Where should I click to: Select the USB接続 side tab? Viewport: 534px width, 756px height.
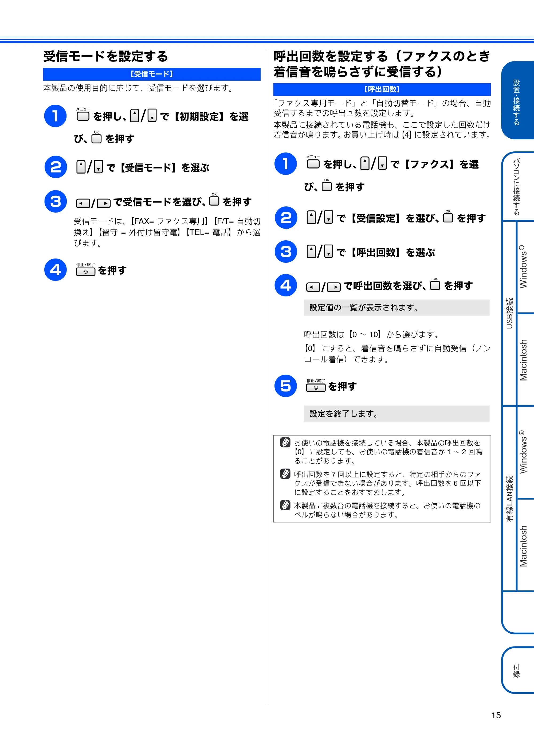[509, 313]
